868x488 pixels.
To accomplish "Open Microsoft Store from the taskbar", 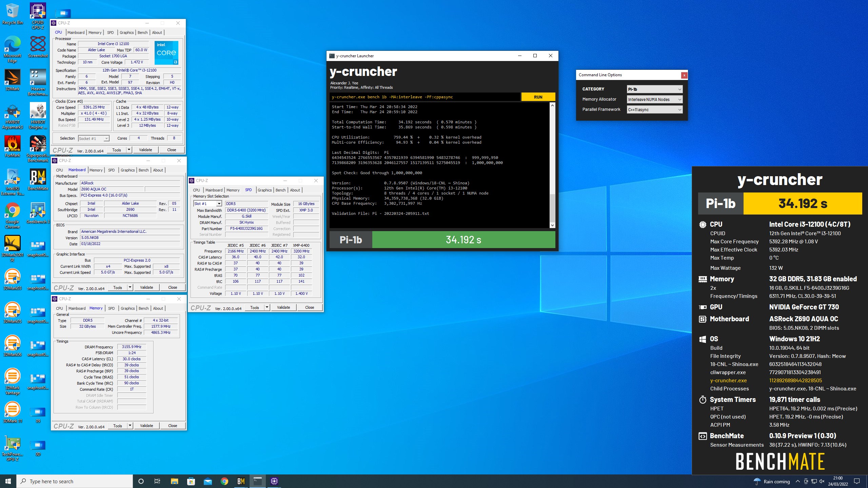I will (191, 481).
